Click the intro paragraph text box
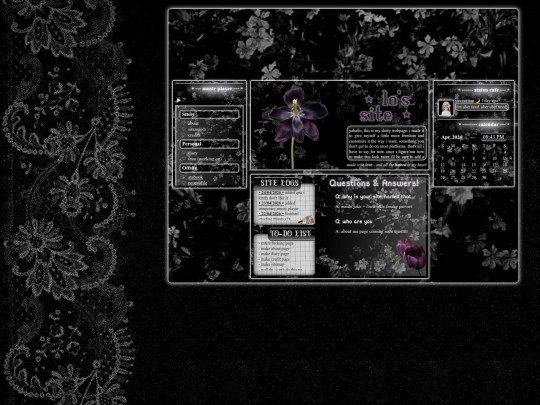Viewport: 540px width, 405px height. (386, 144)
